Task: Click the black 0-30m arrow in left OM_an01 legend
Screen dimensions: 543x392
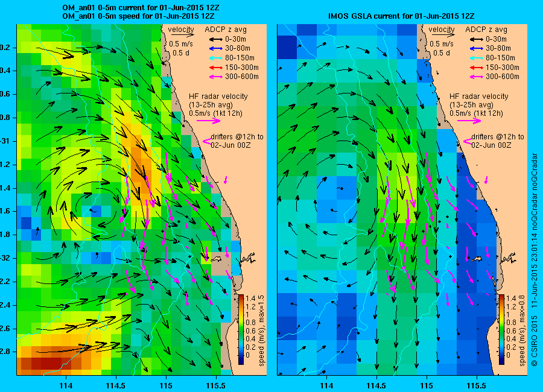Action: (215, 39)
